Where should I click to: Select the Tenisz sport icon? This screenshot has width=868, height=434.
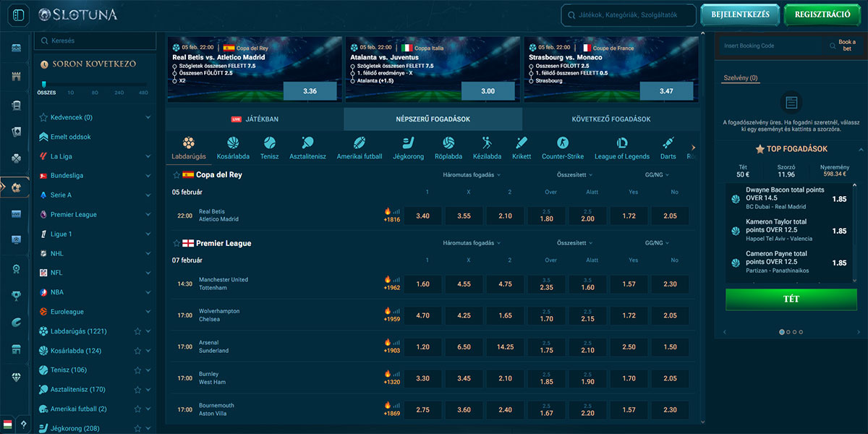click(x=269, y=143)
